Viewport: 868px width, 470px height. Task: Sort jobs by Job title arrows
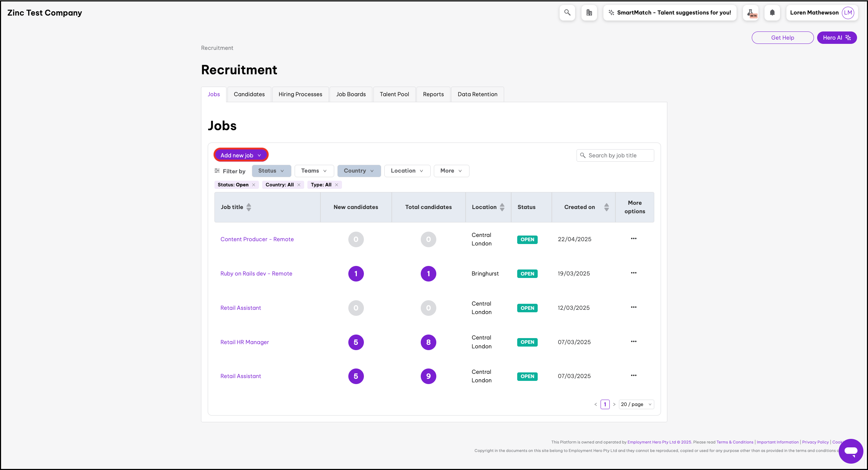[249, 207]
